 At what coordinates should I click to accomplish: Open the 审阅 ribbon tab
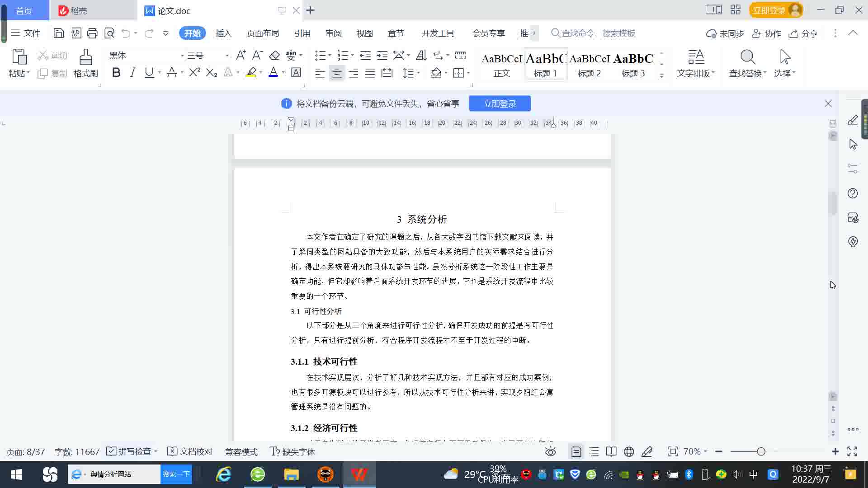click(334, 33)
